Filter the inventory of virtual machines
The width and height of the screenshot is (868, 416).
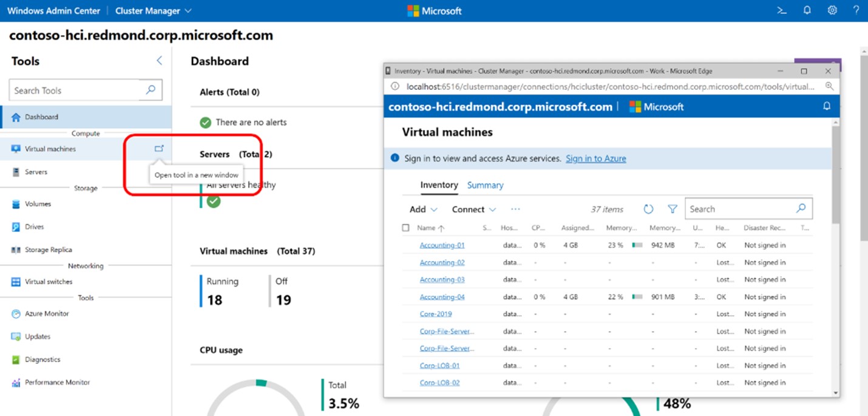click(673, 208)
